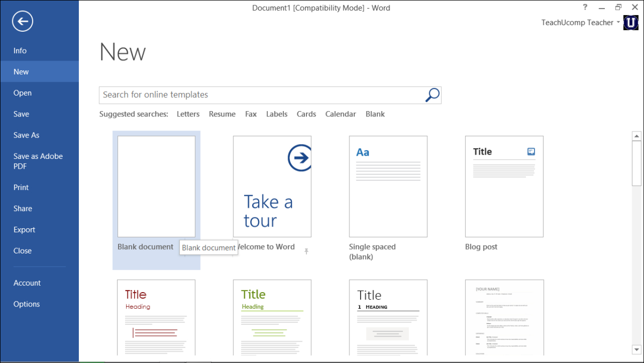
Task: Open the Single spaced (blank) template
Action: [x=388, y=186]
